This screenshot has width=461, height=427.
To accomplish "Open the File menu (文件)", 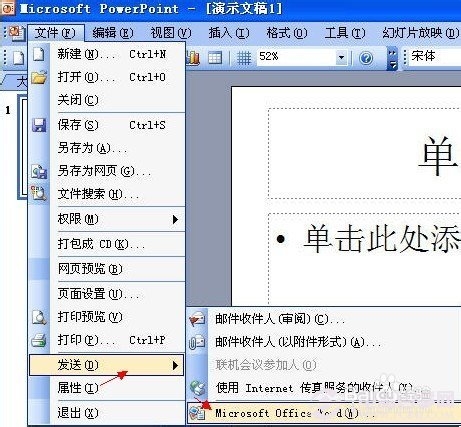I will pos(56,33).
